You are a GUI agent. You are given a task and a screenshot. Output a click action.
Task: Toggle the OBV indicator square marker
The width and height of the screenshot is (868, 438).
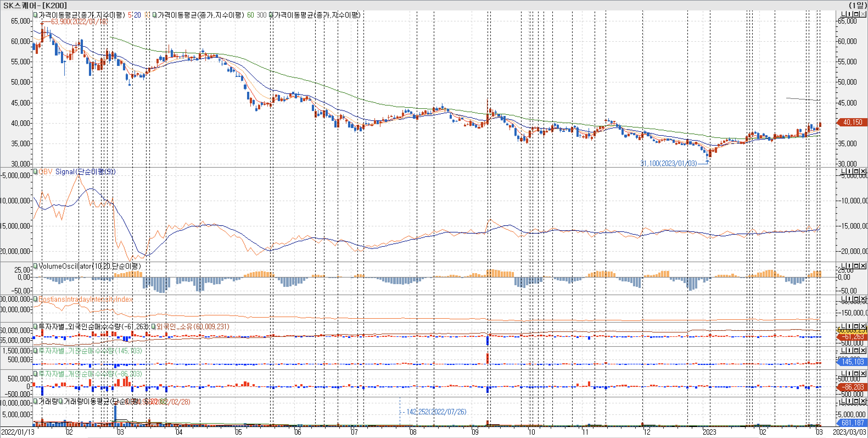click(x=35, y=172)
